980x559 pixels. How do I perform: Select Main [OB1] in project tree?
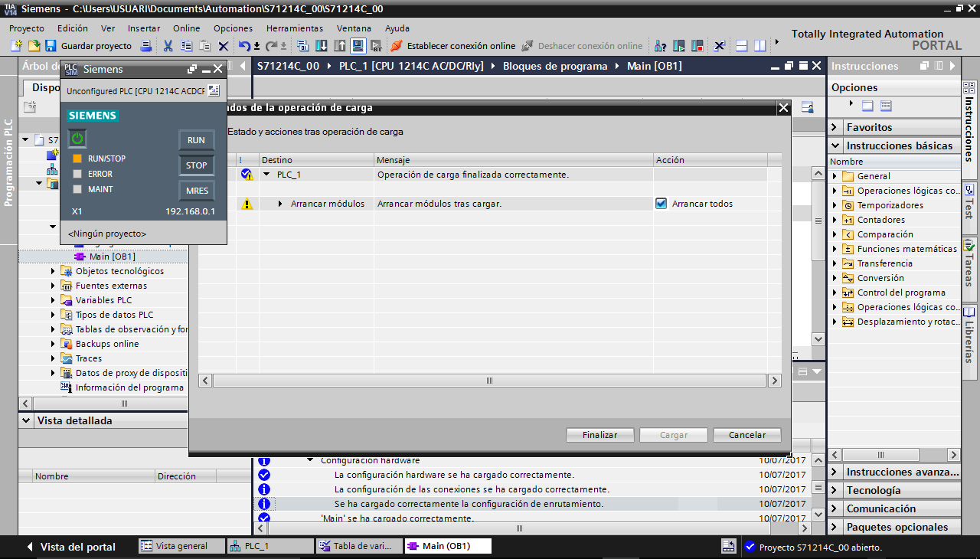tap(112, 257)
